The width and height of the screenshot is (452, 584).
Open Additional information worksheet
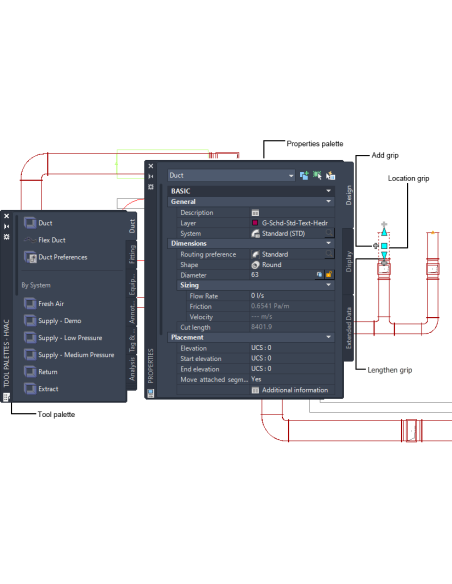290,390
